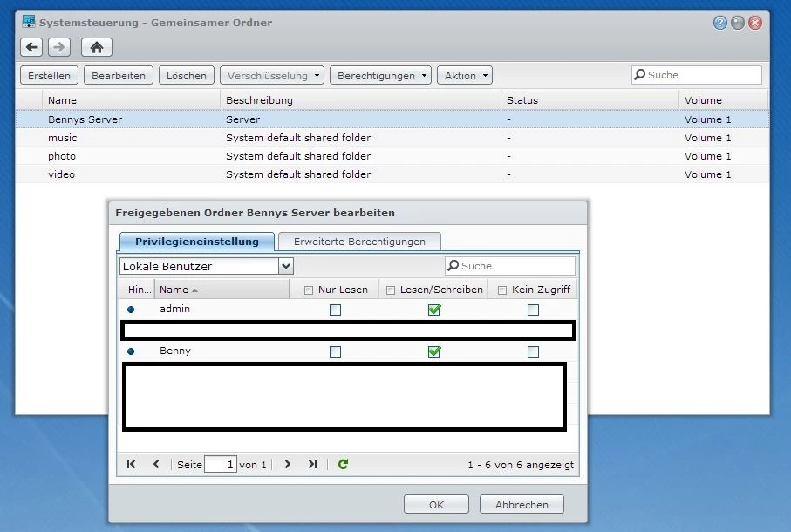Check Kein Zugriff for Benny
Viewport: 791px width, 532px height.
tap(533, 351)
